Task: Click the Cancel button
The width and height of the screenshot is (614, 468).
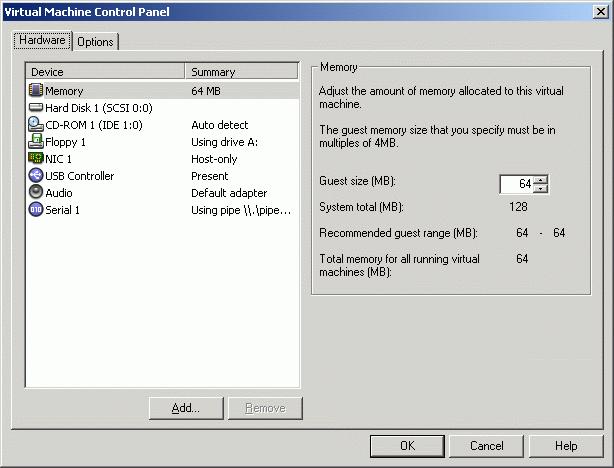Action: 486,446
